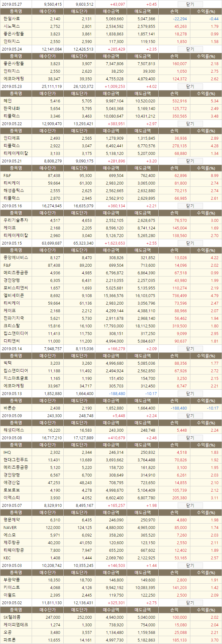
Task: Select the 티웨이항공 entry
Action: click(14, 550)
